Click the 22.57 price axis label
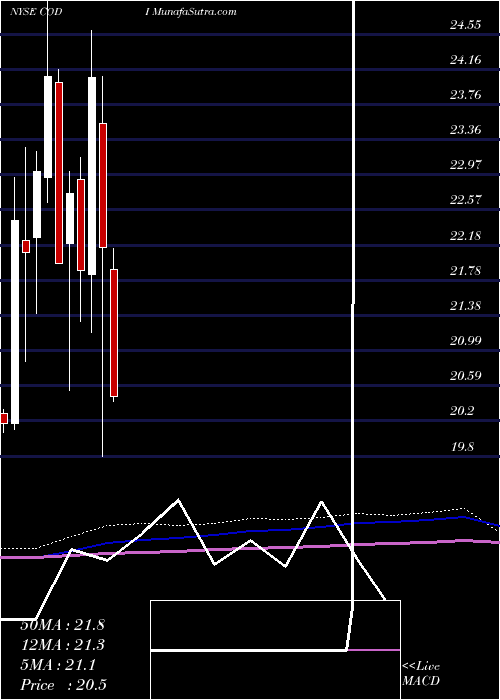 [x=465, y=200]
